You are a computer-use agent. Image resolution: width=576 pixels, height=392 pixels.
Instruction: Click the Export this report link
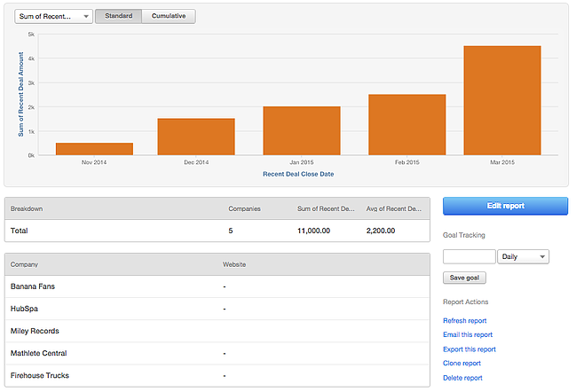coord(469,349)
